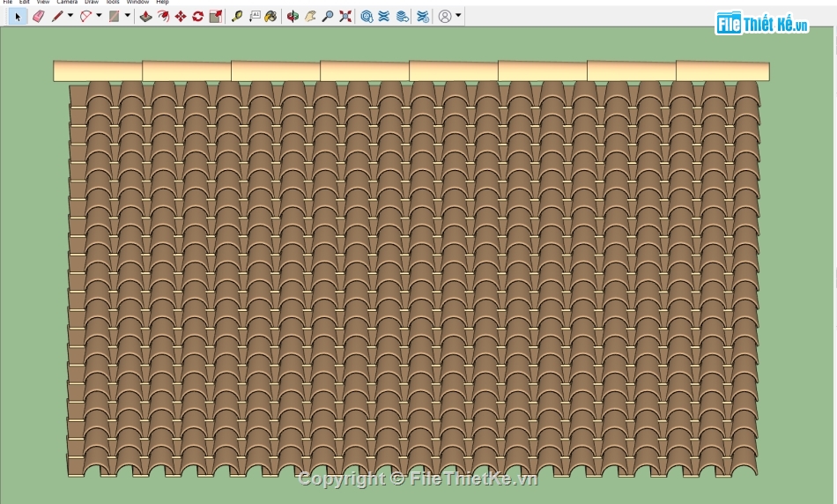Open the Shapes tool dropdown arrow
Viewport: 837px width, 504px height.
point(127,16)
